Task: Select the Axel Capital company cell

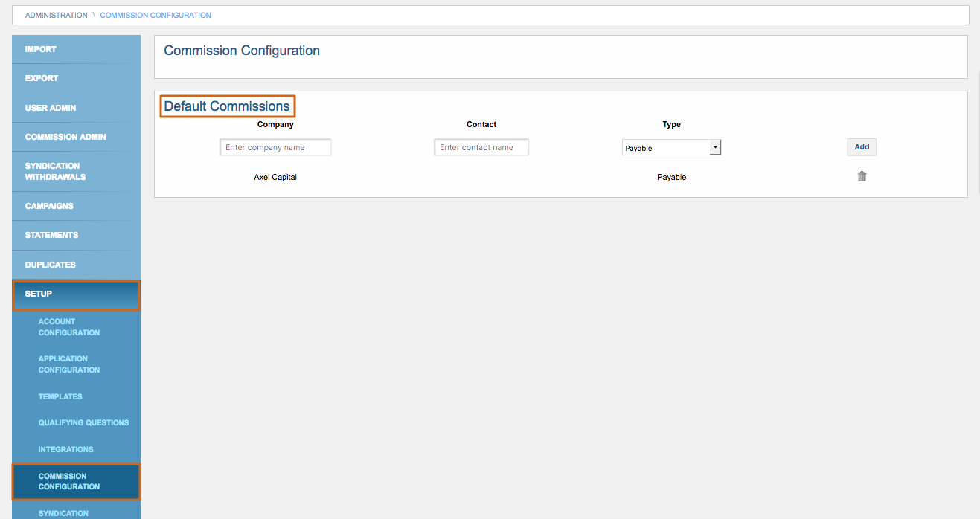Action: pyautogui.click(x=275, y=178)
